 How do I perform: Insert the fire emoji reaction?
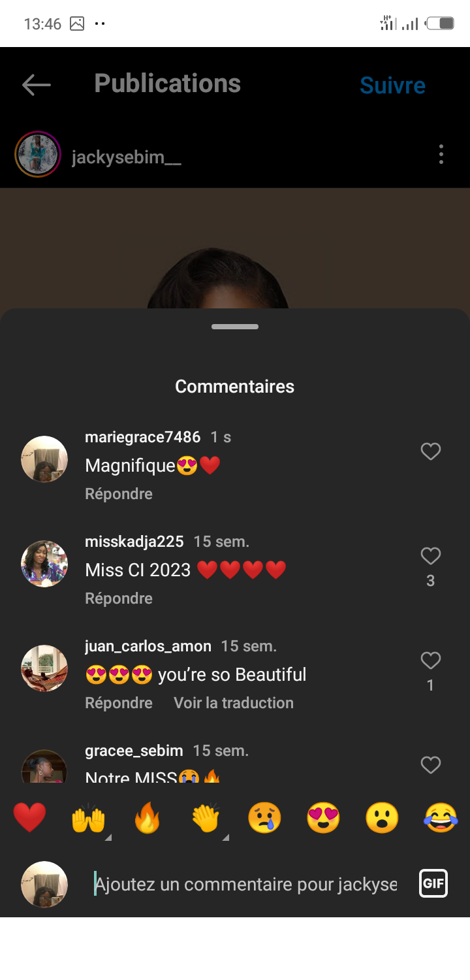pos(147,817)
